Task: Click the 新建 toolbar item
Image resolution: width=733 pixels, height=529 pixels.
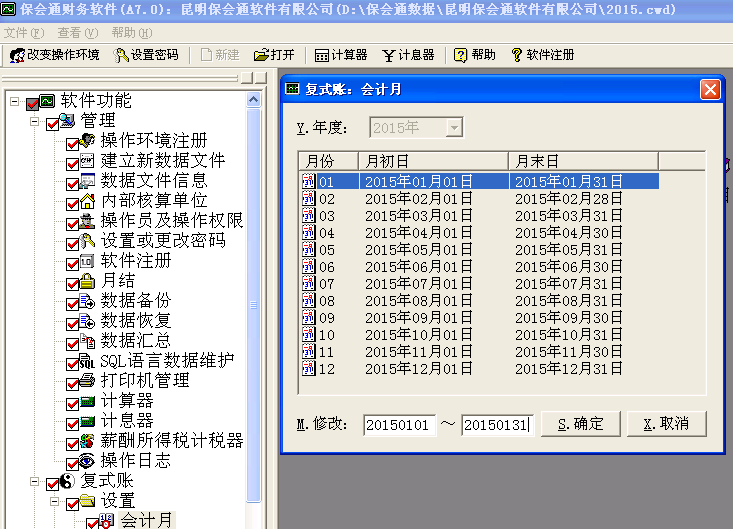Action: (220, 55)
